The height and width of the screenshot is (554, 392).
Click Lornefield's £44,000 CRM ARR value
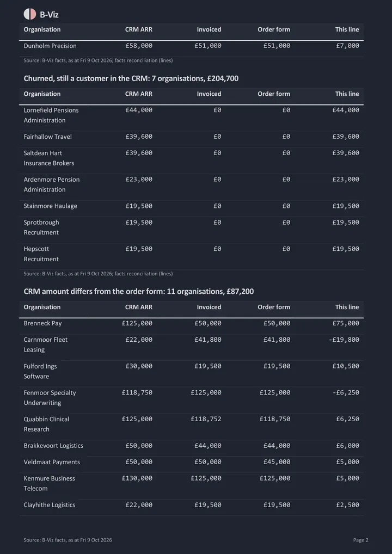pos(139,110)
